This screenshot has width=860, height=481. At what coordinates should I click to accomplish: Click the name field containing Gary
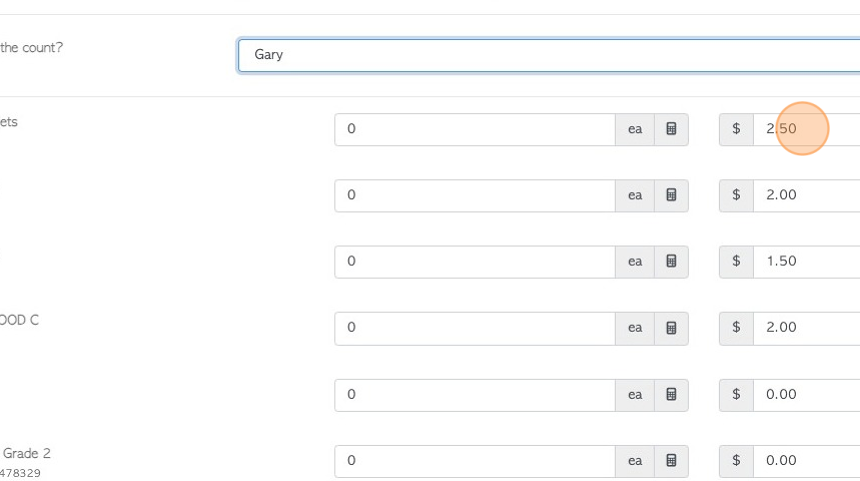(548, 55)
